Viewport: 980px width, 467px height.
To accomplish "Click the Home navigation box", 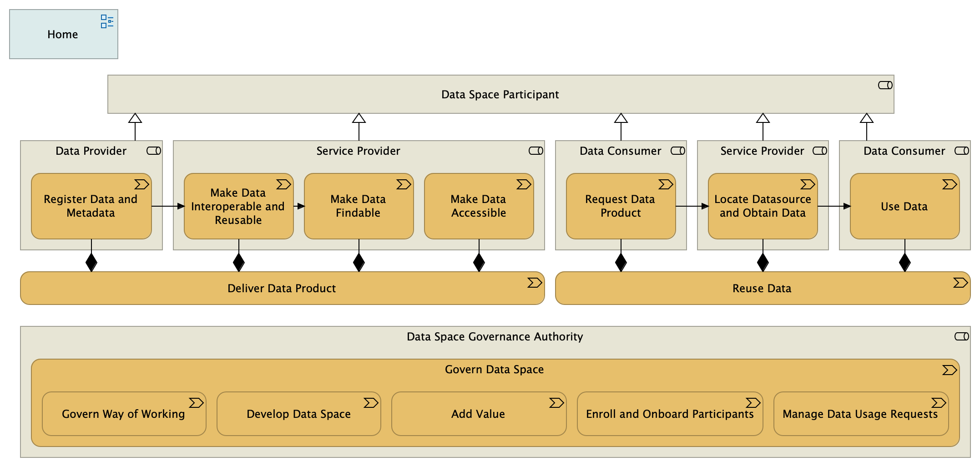I will point(63,35).
